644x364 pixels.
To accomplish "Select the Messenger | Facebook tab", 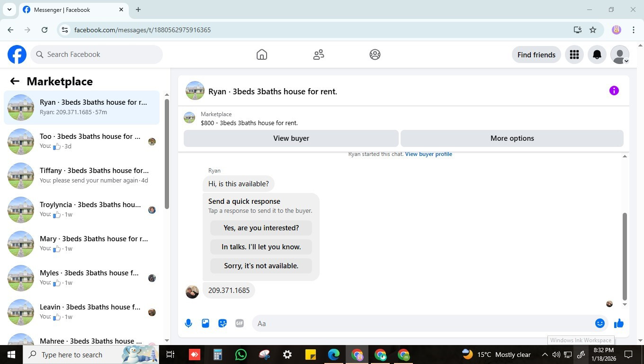I will [73, 9].
